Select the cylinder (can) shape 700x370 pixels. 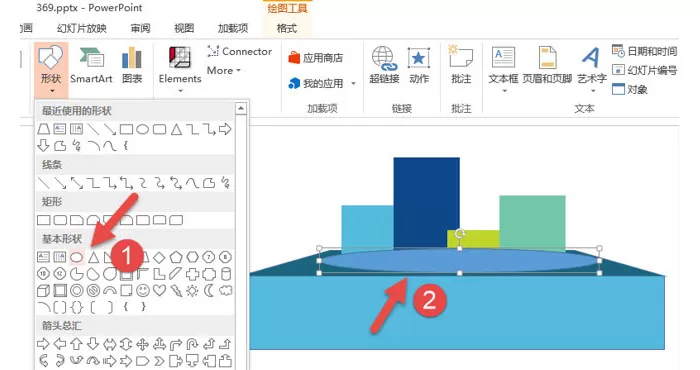click(x=226, y=274)
